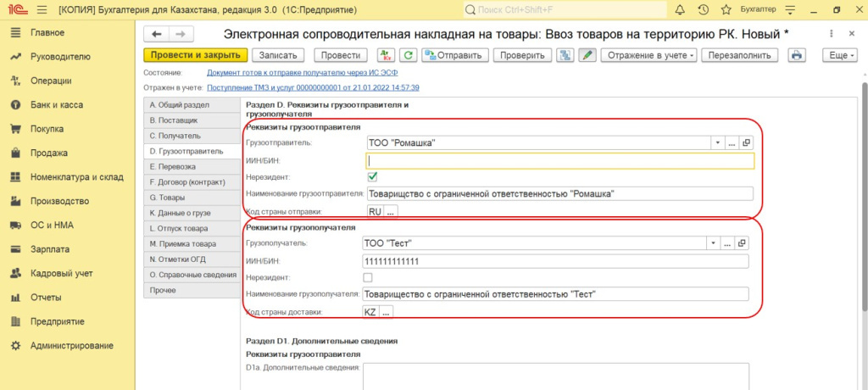Click Провести и закрыть button
Image resolution: width=868 pixels, height=390 pixels.
coord(196,55)
